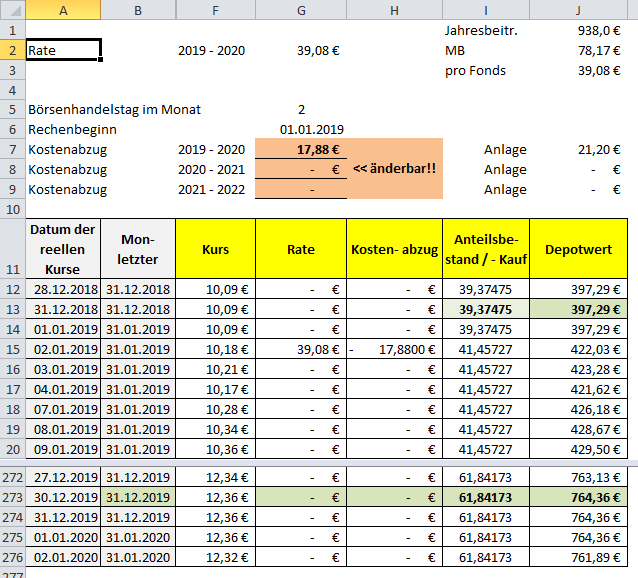Click bold Anteilsbestand 61,84173 in row 273

(x=485, y=497)
